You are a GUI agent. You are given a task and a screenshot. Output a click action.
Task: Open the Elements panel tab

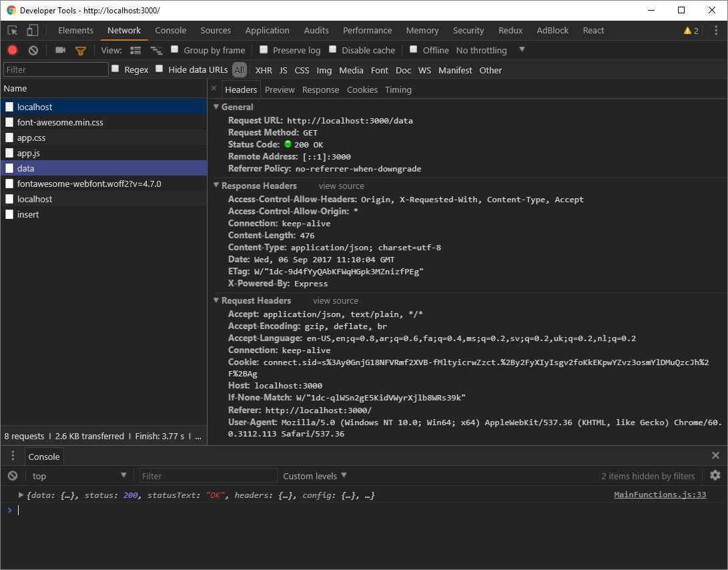coord(75,31)
